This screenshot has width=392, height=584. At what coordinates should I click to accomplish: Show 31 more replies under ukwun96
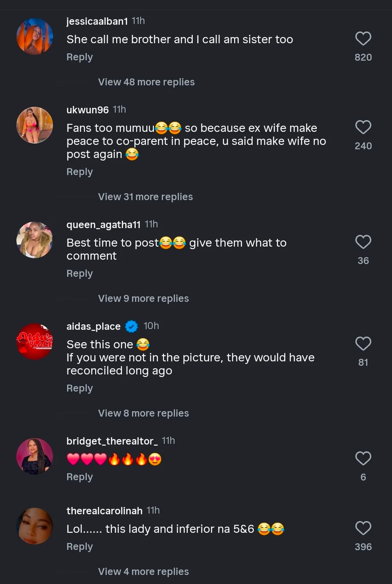(145, 197)
